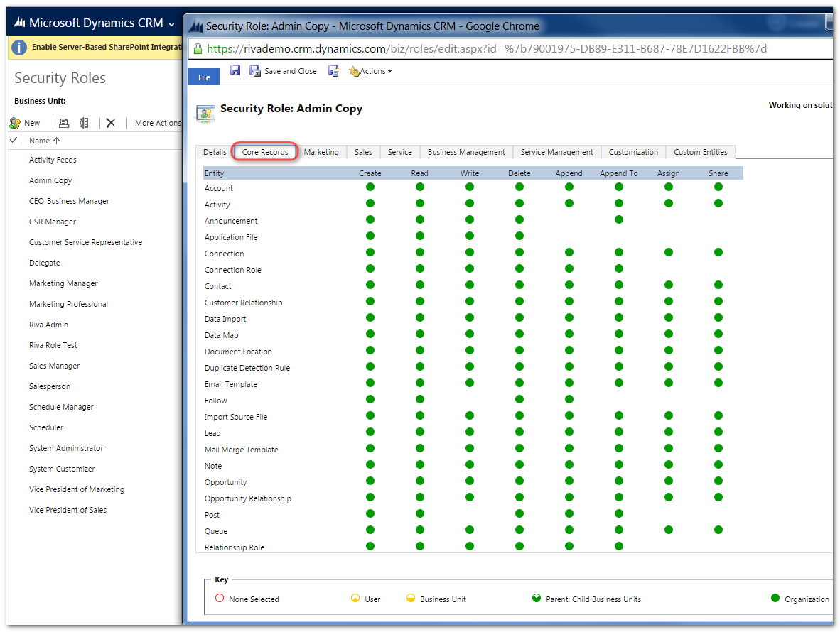Click the Save icon in the toolbar
This screenshot has height=632, width=840.
pos(235,71)
